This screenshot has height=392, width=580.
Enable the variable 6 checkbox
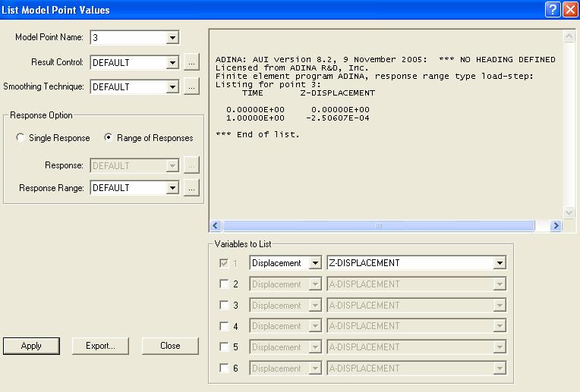(224, 368)
